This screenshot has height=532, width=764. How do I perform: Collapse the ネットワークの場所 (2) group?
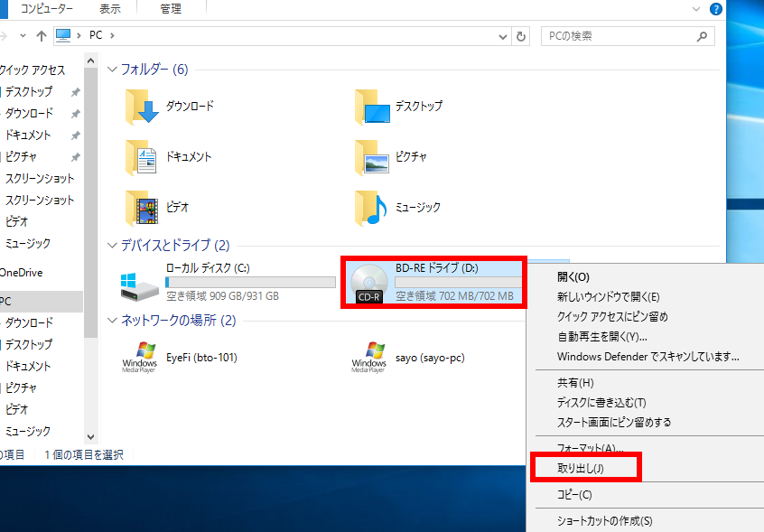click(113, 321)
